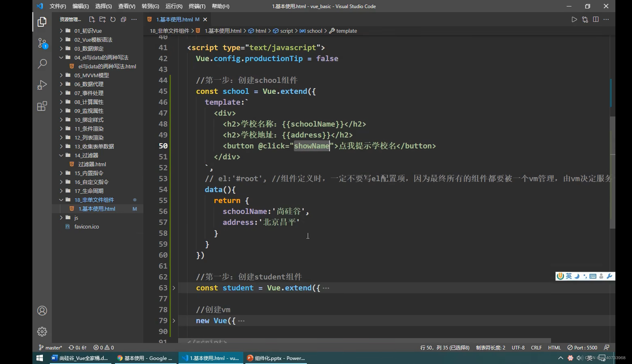Open the 文件(F) menu

[58, 6]
